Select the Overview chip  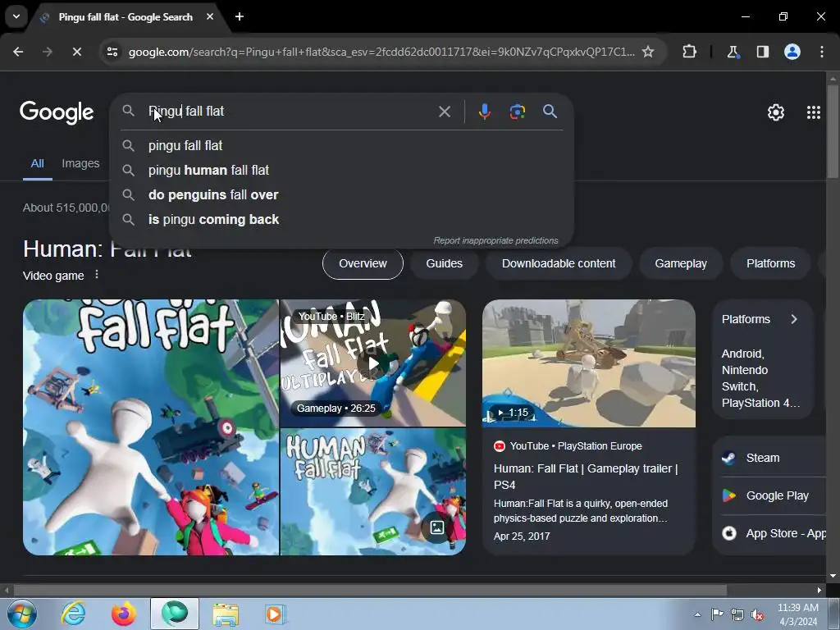pyautogui.click(x=363, y=263)
